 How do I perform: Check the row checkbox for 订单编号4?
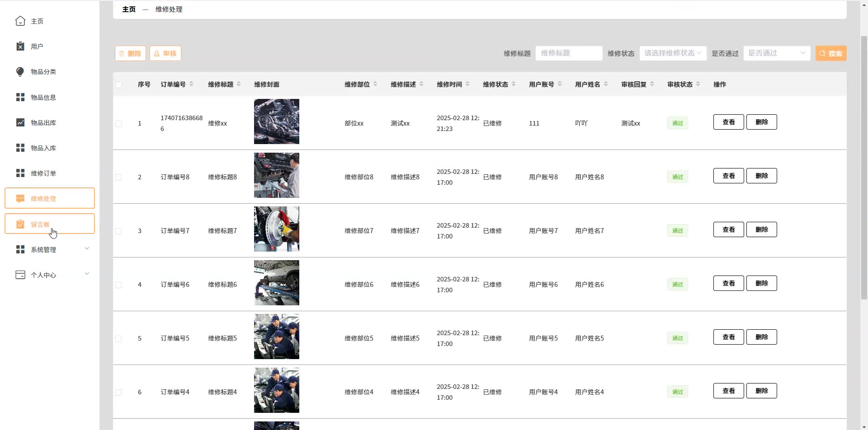tap(118, 393)
